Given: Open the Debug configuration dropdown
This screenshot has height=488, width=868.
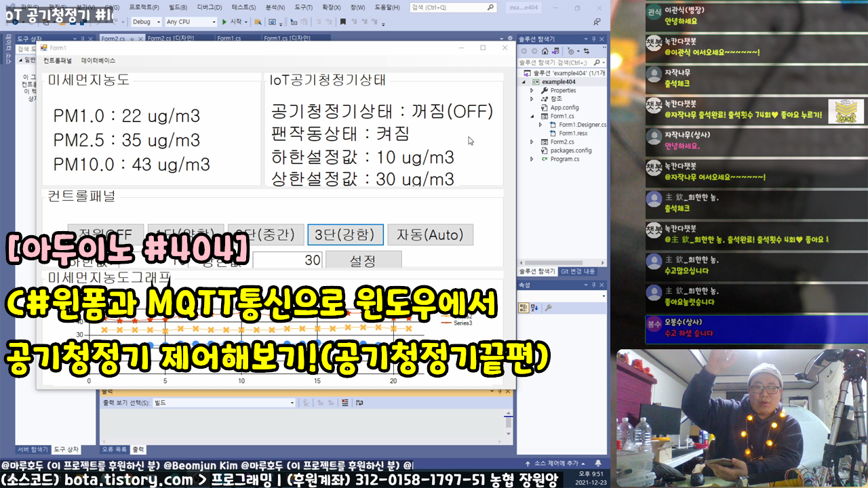Looking at the screenshot, I should pos(146,22).
